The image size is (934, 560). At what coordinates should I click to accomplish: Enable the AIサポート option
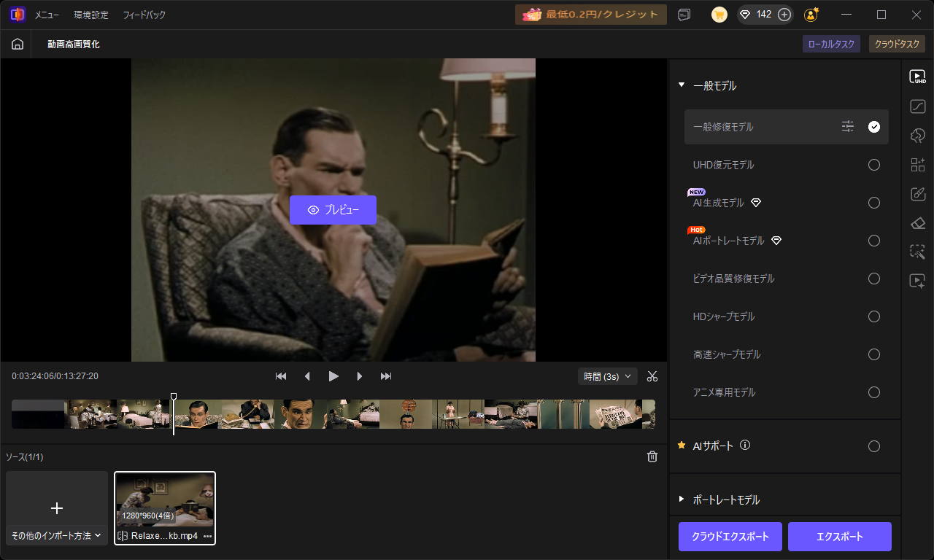tap(874, 446)
